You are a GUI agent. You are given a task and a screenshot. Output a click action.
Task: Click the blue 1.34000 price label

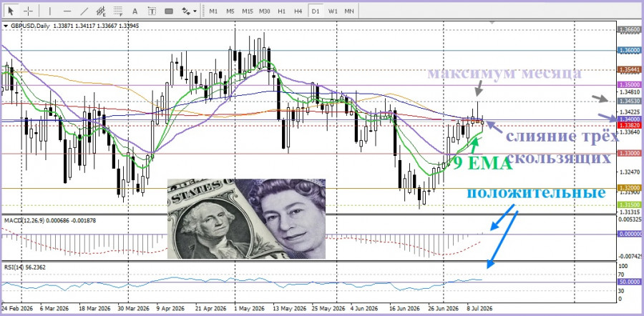point(629,119)
